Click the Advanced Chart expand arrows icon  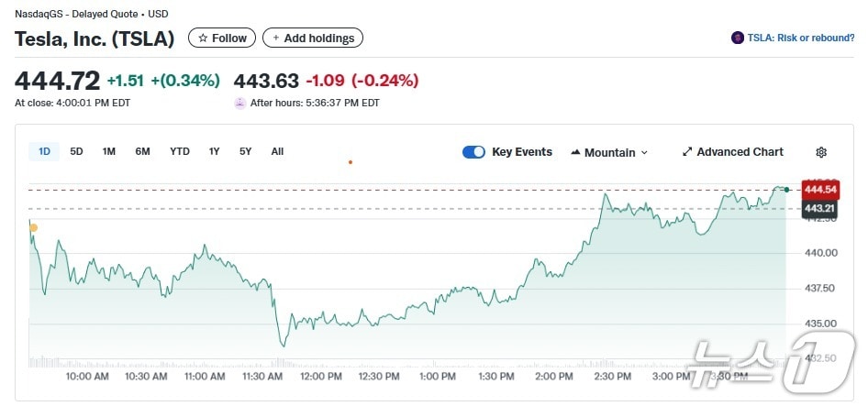coord(687,152)
